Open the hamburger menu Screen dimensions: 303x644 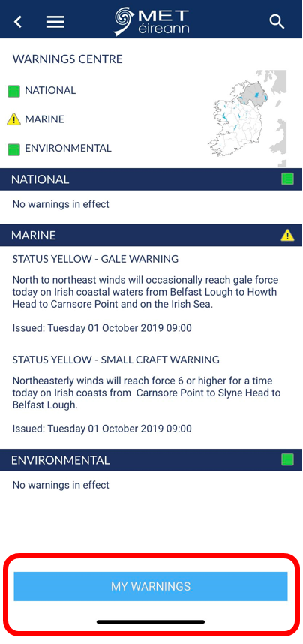55,21
